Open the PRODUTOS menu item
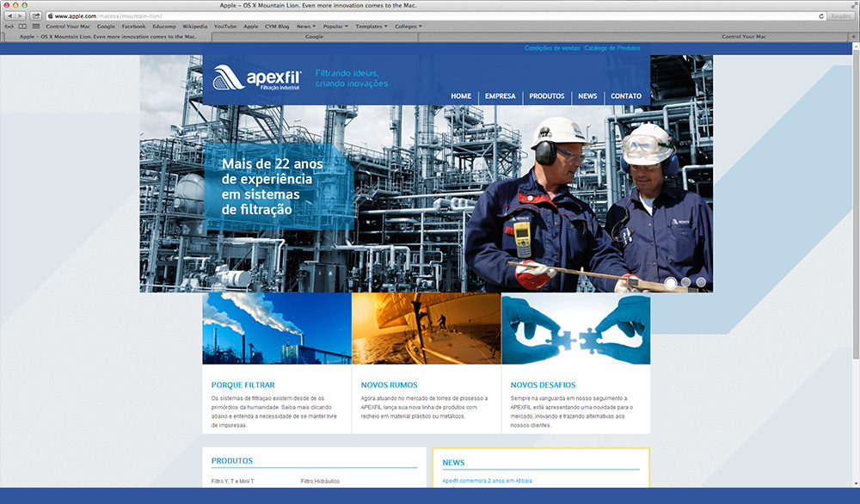860x504 pixels. click(547, 96)
